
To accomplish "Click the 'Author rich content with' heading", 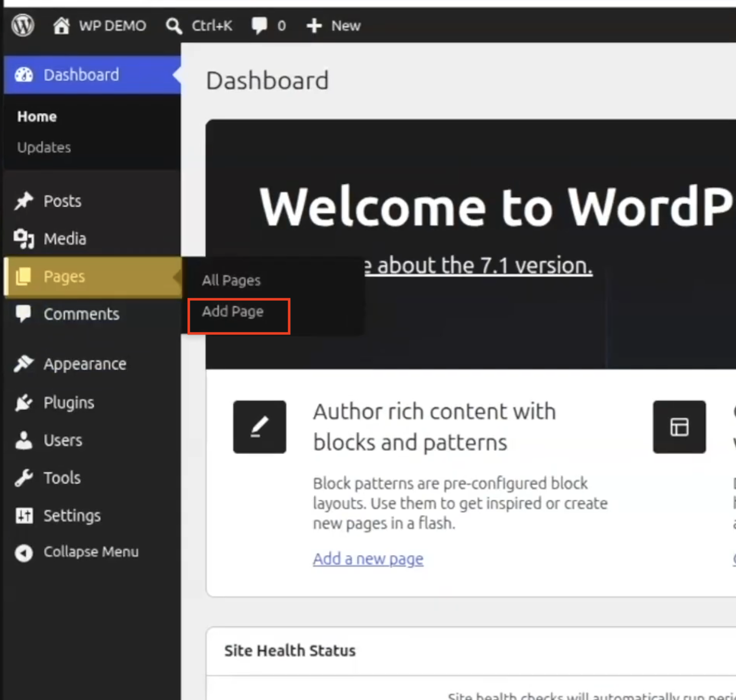I will pyautogui.click(x=434, y=412).
